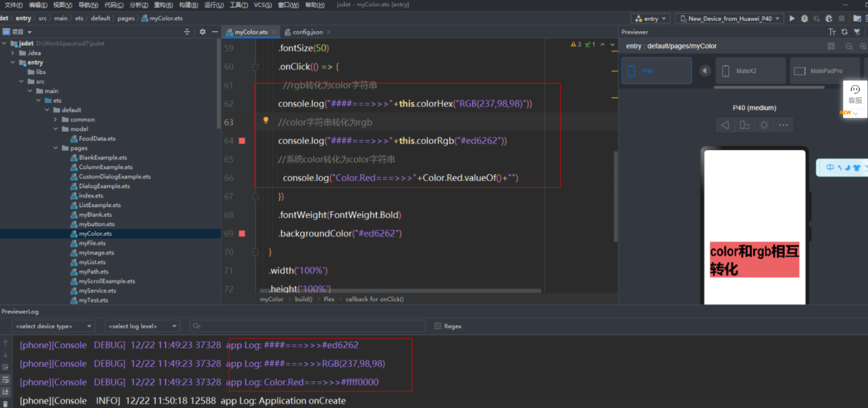Click the device list horizontal scrollbar

[769, 87]
